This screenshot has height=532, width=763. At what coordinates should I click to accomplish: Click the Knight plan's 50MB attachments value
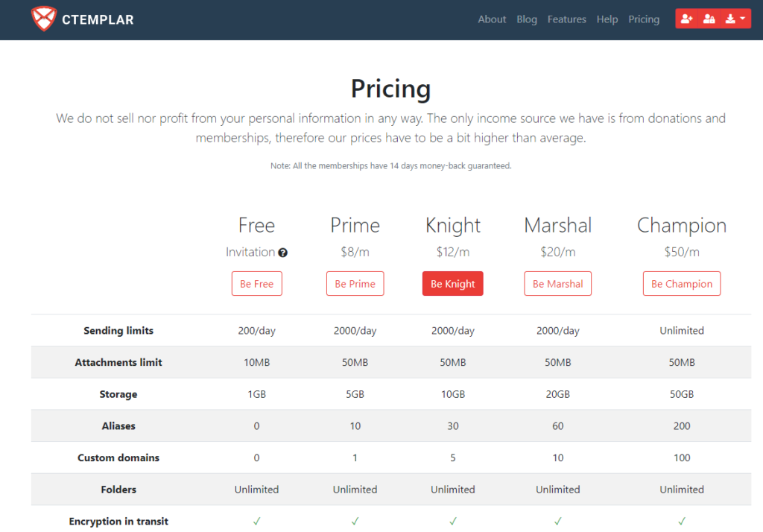coord(452,363)
